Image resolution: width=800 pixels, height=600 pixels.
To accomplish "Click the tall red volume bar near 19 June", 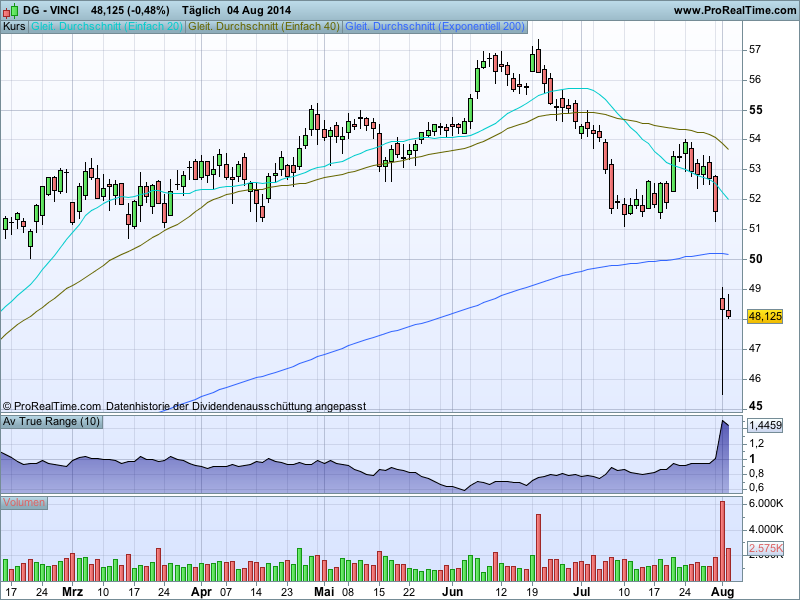I will [x=538, y=547].
